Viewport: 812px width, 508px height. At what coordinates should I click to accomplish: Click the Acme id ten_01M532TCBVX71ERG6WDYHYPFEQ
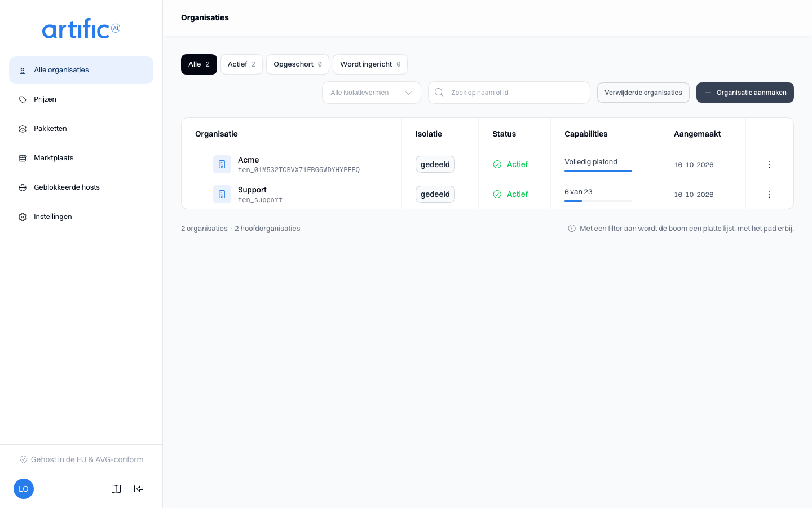pyautogui.click(x=299, y=170)
